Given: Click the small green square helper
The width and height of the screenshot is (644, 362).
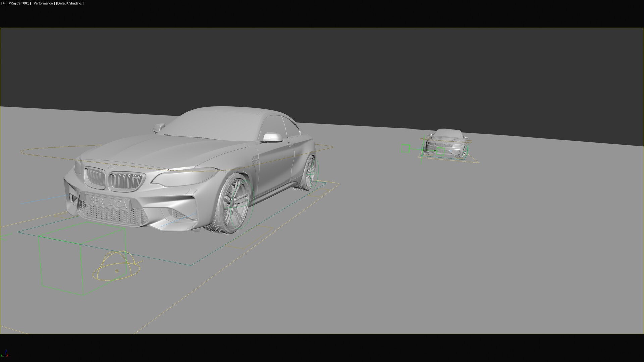Looking at the screenshot, I should click(x=406, y=148).
